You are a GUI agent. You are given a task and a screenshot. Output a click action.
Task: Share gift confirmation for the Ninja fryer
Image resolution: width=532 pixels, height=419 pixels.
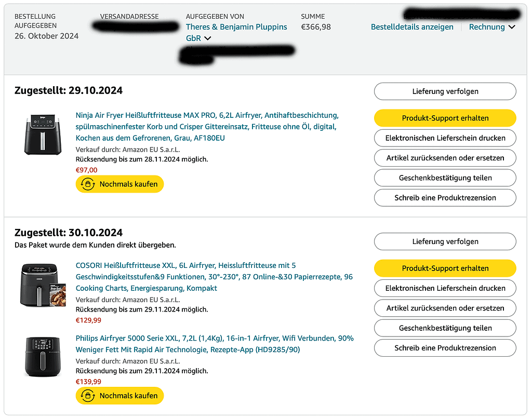[445, 178]
